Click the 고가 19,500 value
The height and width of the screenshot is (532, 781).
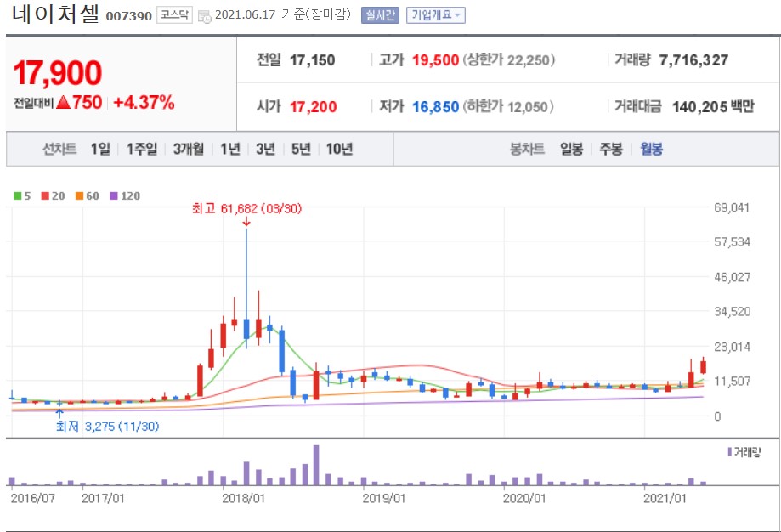click(435, 60)
